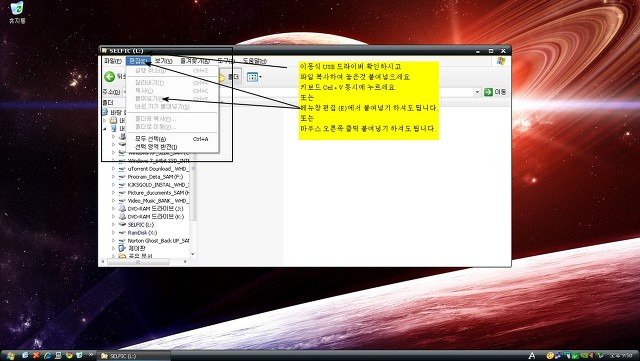Expand the quick launch overflow chevron

91,355
